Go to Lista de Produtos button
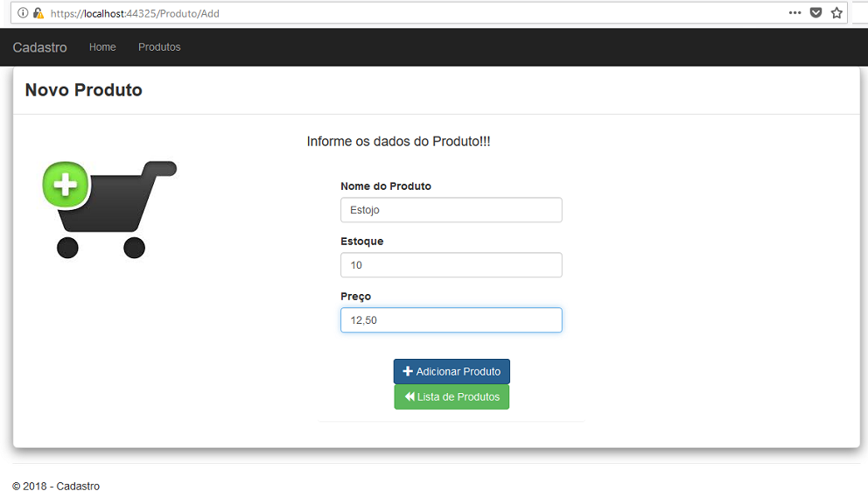 pyautogui.click(x=451, y=396)
